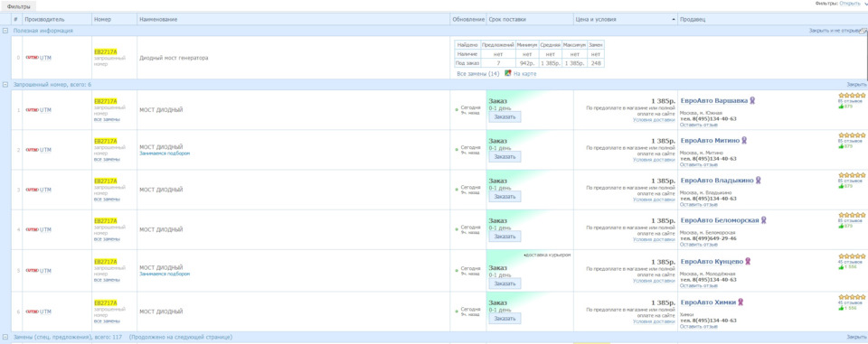Screen dimensions: 868x344
Task: Sort by Номер column header
Action: (x=102, y=19)
